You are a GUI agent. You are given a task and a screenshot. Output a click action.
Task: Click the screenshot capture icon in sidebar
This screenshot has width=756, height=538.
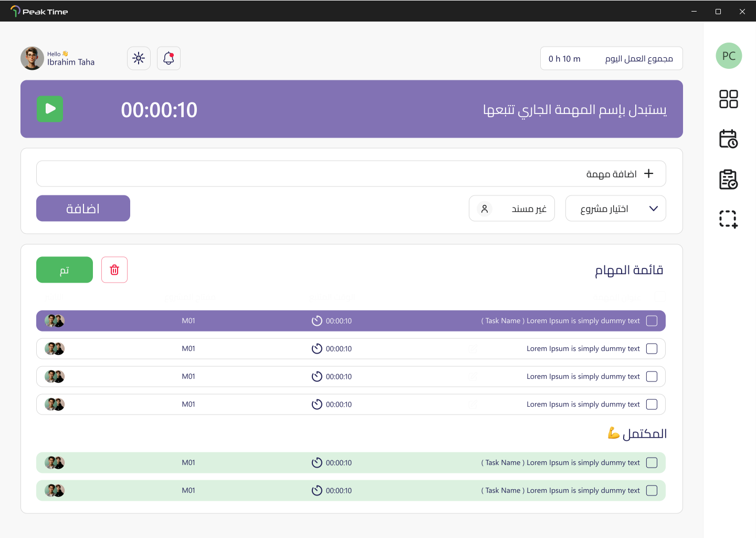coord(728,219)
